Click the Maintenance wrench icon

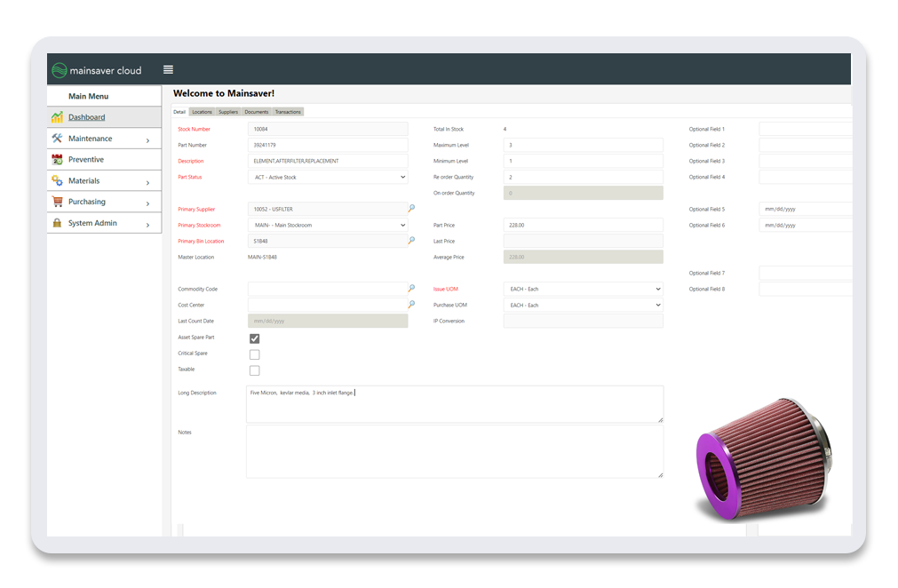[x=59, y=138]
